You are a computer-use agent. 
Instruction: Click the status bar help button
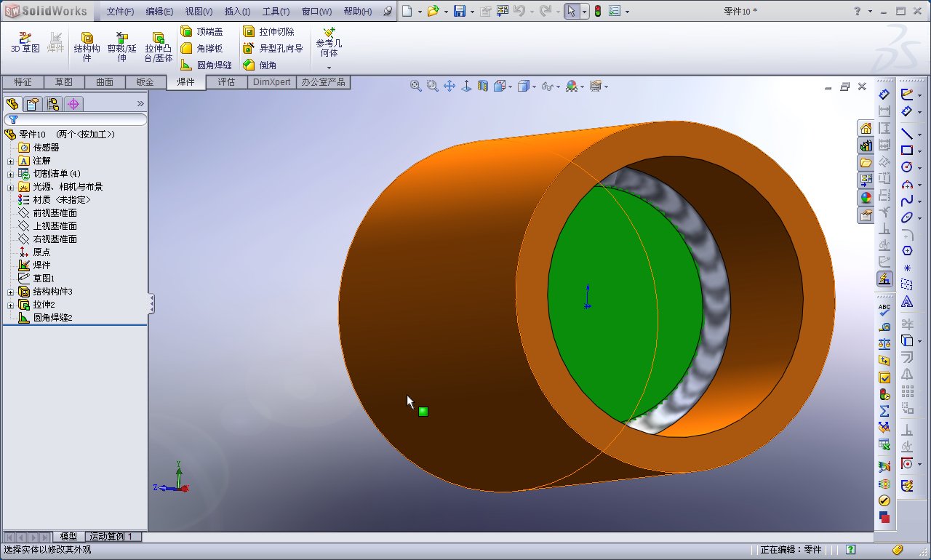(x=851, y=550)
